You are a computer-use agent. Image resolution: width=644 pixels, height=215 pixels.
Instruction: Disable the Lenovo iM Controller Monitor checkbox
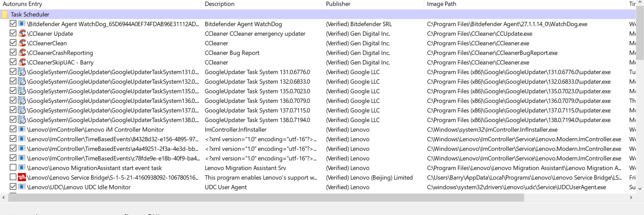click(x=13, y=129)
